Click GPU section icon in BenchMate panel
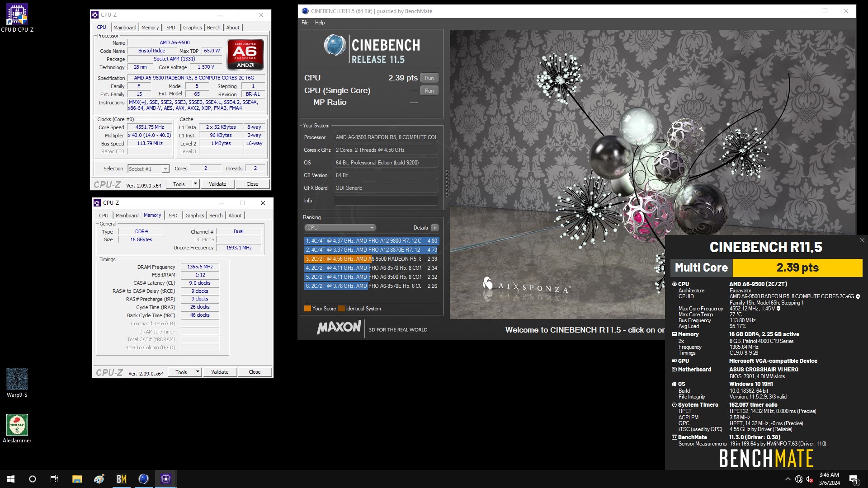Viewport: 868px width, 488px height. pyautogui.click(x=675, y=361)
